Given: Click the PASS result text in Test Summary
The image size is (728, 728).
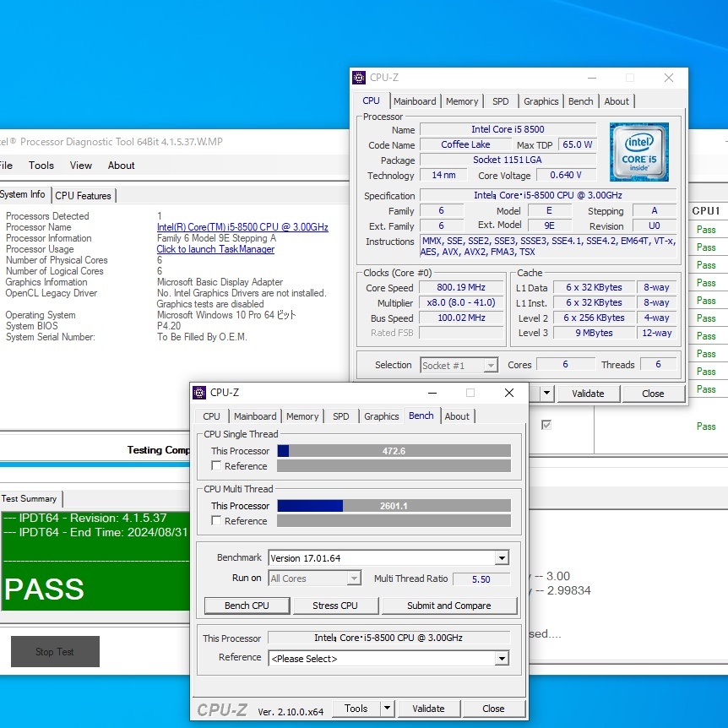Looking at the screenshot, I should click(x=45, y=589).
